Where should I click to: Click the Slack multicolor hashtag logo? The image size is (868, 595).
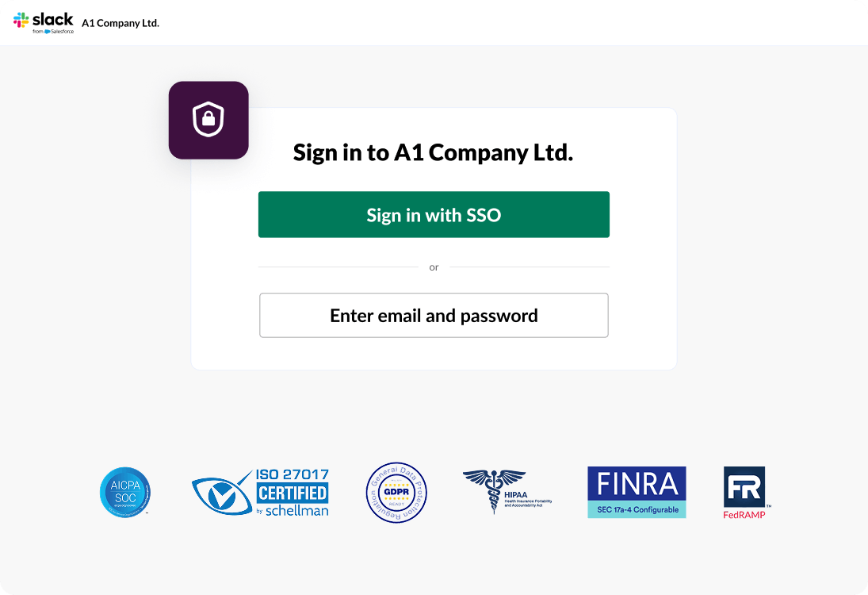pos(21,20)
